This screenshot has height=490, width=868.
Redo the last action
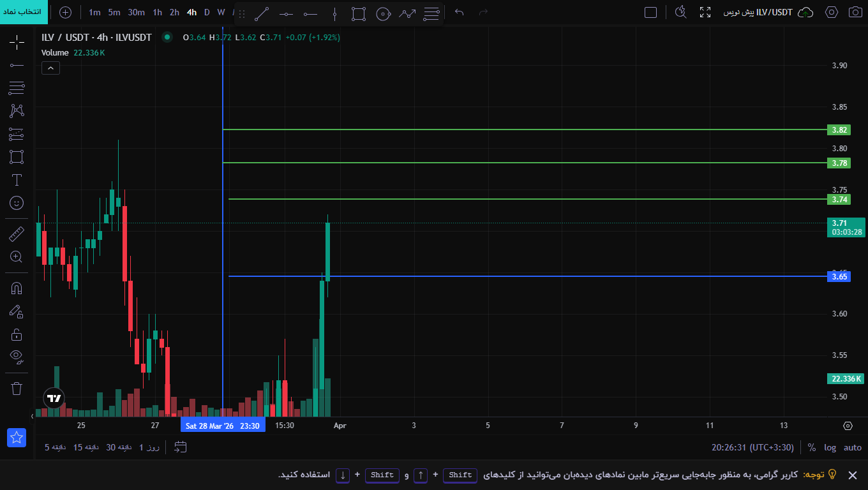click(483, 12)
